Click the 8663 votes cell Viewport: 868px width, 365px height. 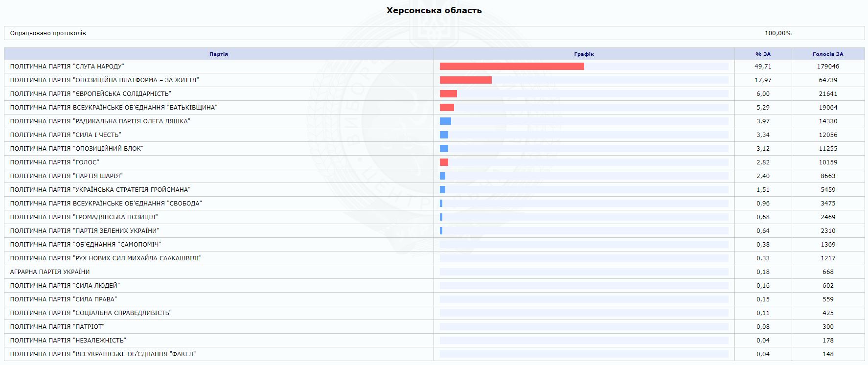click(x=828, y=176)
